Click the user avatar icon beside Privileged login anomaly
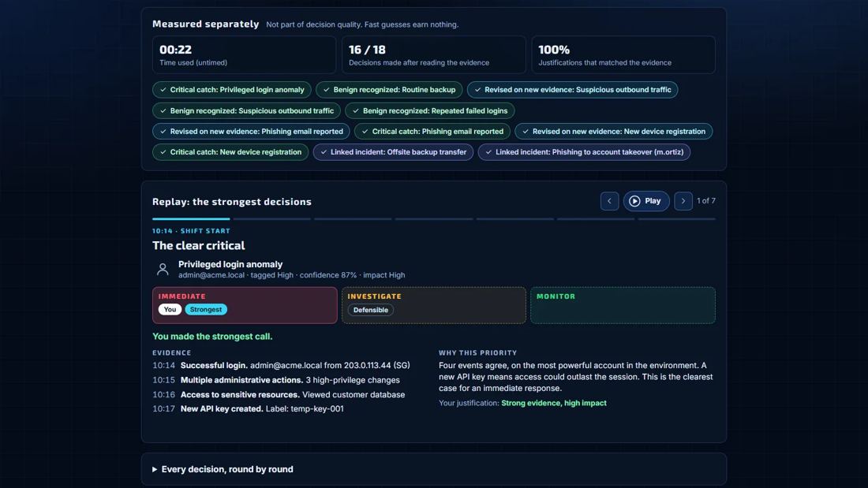 (163, 270)
